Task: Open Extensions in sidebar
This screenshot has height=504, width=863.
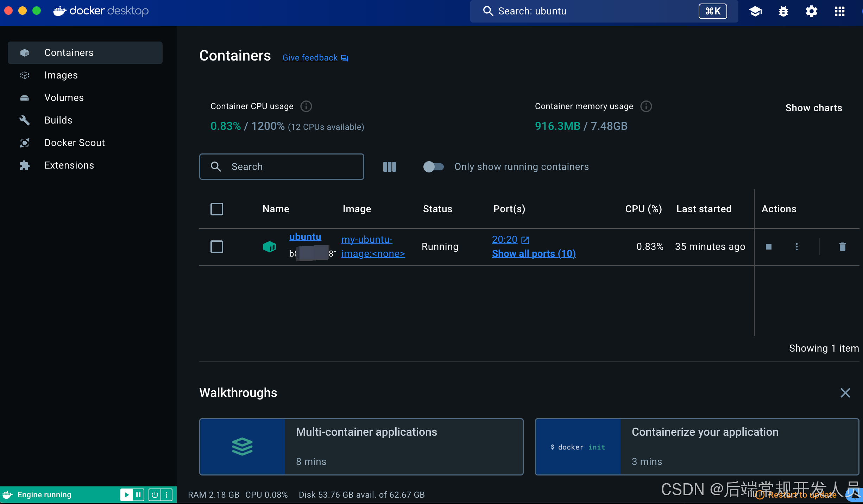Action: (85, 165)
